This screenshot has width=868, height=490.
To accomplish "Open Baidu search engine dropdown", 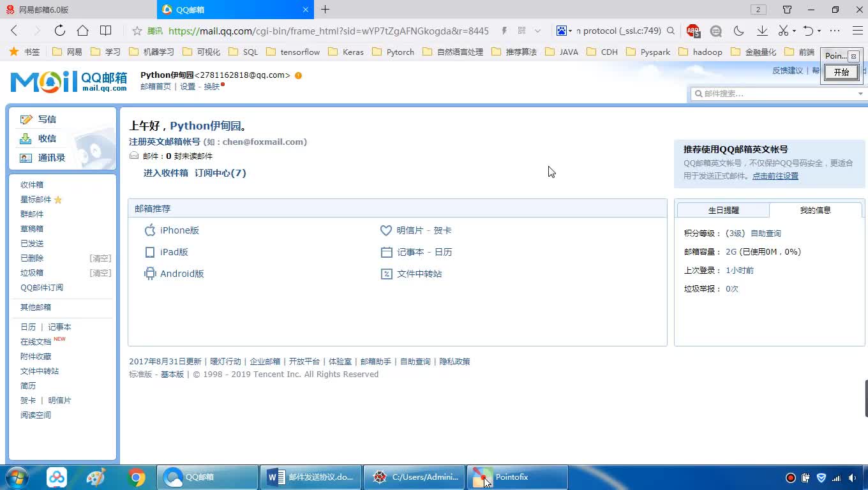I will point(564,31).
